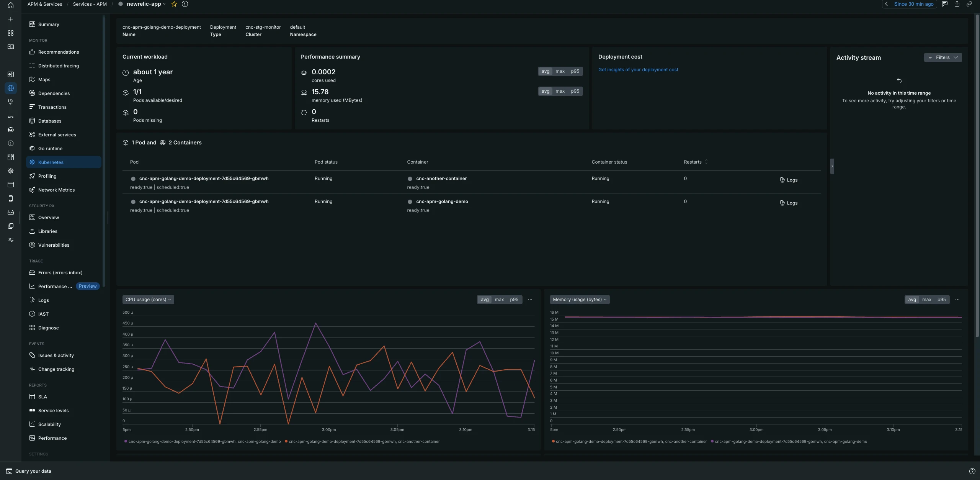Image resolution: width=980 pixels, height=480 pixels.
Task: Click cnc-another-container container name
Action: 441,179
